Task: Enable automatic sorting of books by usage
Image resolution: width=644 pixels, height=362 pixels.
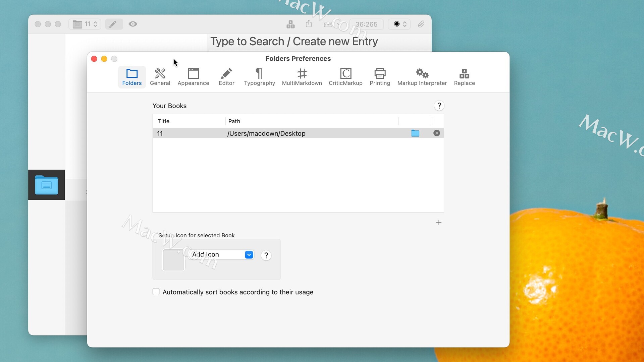Action: 156,292
